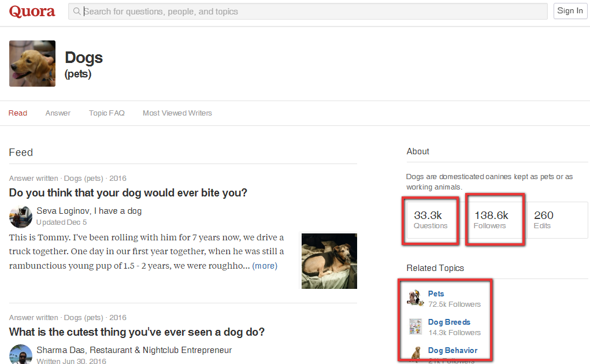Focus the search questions input field
The width and height of the screenshot is (590, 364).
(x=307, y=12)
